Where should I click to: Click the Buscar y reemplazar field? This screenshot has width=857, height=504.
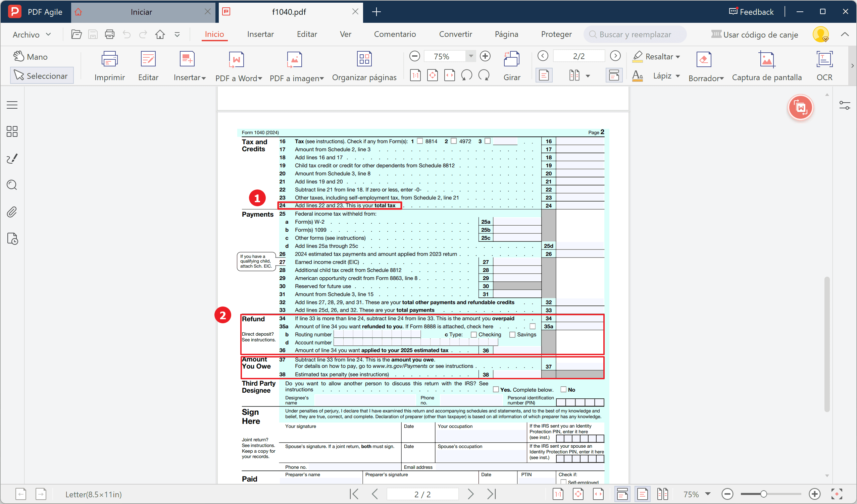click(635, 34)
